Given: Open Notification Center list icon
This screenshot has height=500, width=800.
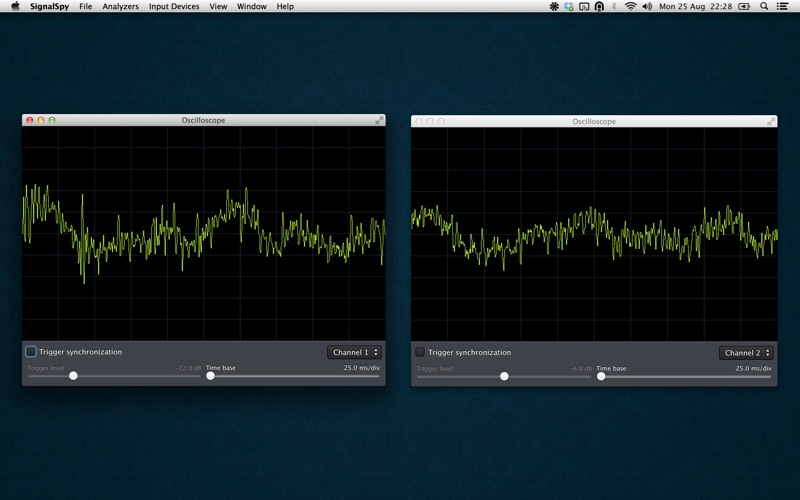Looking at the screenshot, I should [784, 6].
